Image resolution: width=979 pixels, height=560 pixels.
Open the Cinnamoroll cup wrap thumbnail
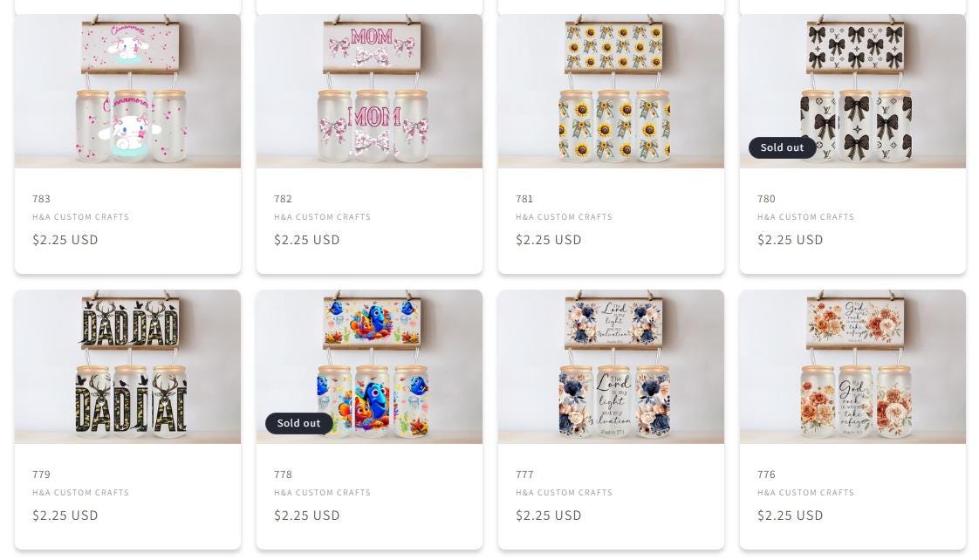coord(127,91)
